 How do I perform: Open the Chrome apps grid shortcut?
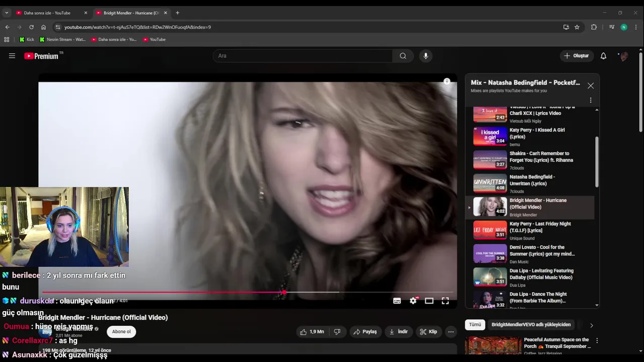pos(7,39)
